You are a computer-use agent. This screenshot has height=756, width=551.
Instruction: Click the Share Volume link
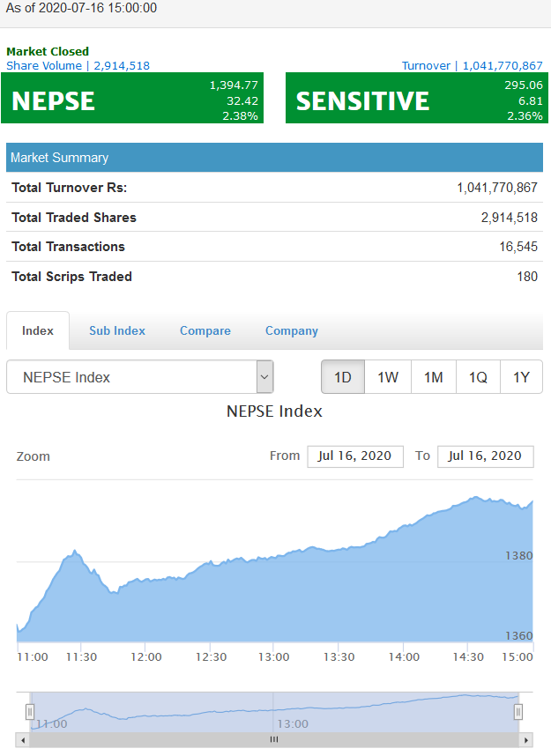pyautogui.click(x=78, y=65)
